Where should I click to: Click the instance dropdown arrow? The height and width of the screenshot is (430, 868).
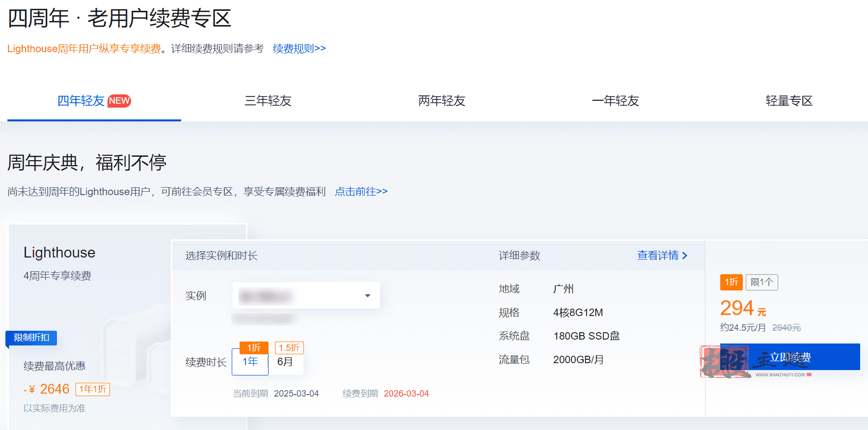pyautogui.click(x=367, y=296)
